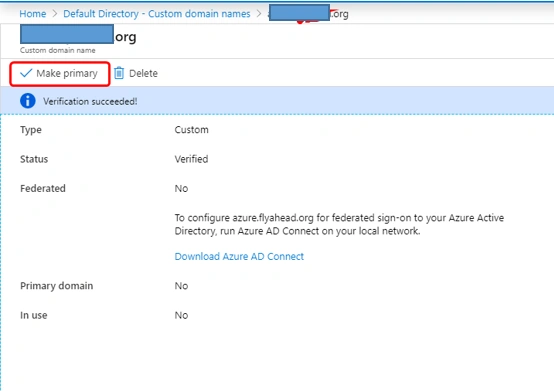Click the chevron after Custom domain names breadcrumb
Image resolution: width=554 pixels, height=391 pixels.
click(259, 14)
